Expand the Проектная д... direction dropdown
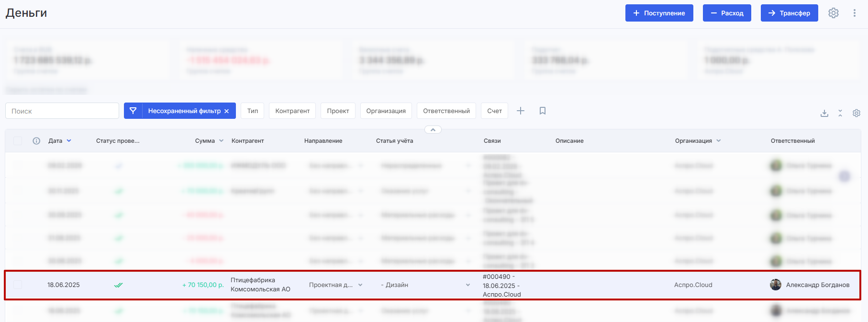The image size is (868, 322). [x=360, y=285]
